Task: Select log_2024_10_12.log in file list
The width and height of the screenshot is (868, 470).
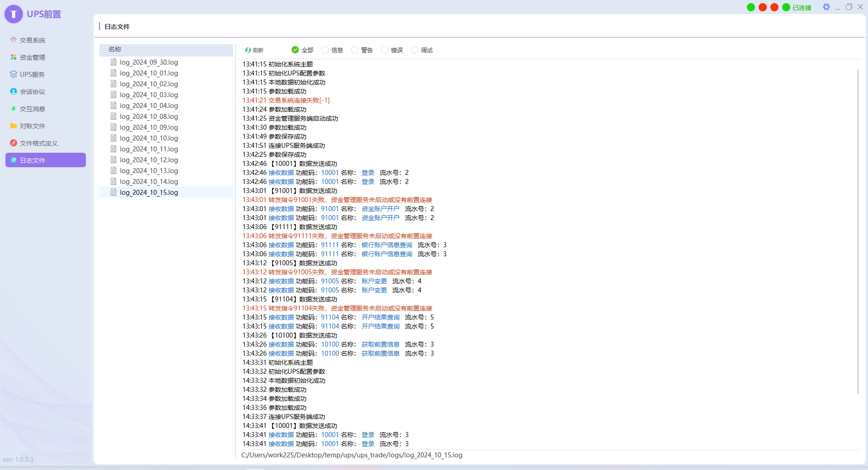Action: (149, 160)
